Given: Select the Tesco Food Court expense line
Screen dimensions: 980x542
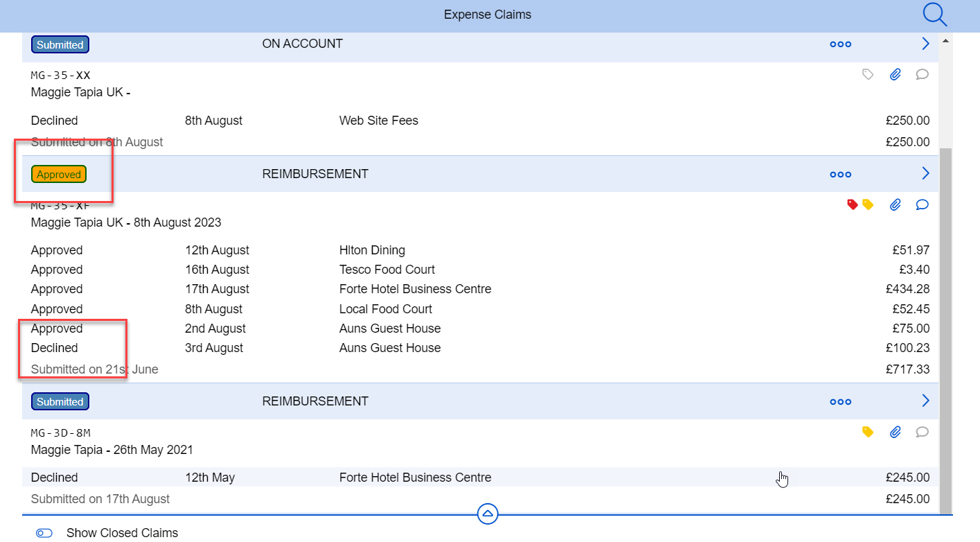Looking at the screenshot, I should [x=481, y=270].
